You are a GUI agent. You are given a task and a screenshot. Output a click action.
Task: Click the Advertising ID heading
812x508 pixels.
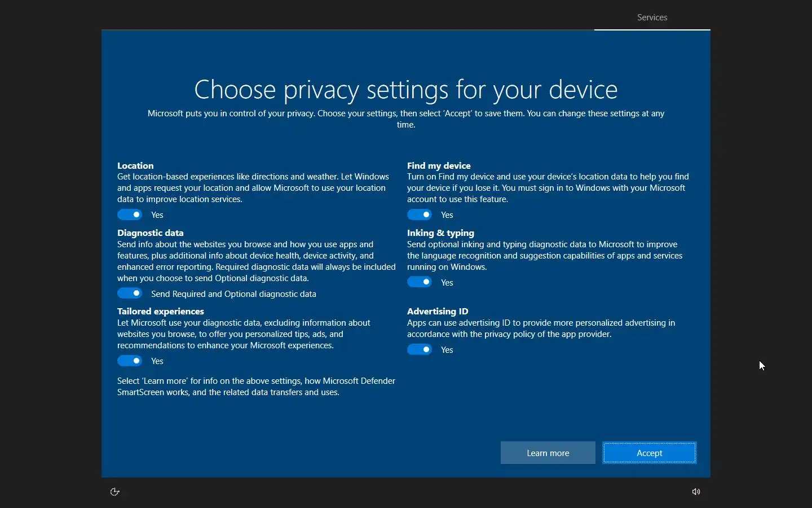tap(438, 311)
